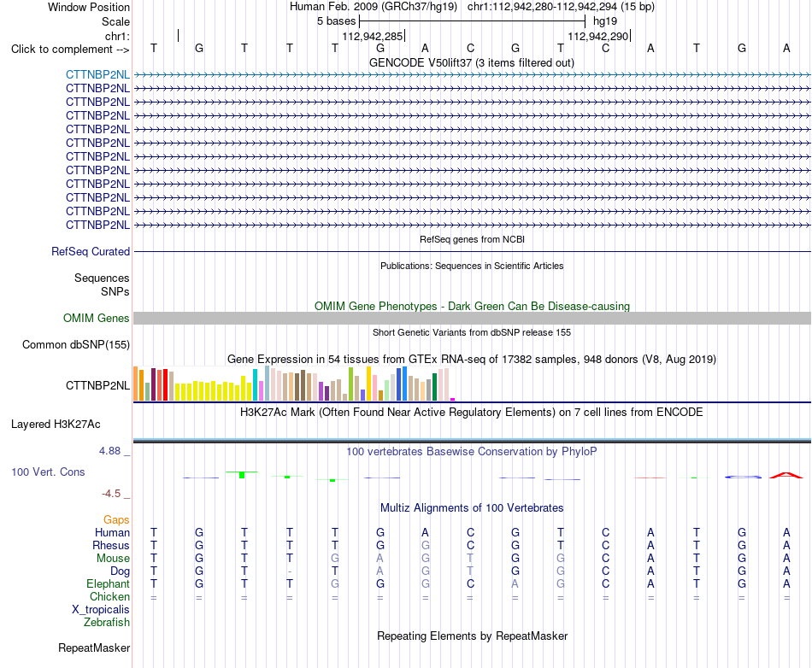Click the Zebrafish species label
The height and width of the screenshot is (668, 812).
(107, 622)
